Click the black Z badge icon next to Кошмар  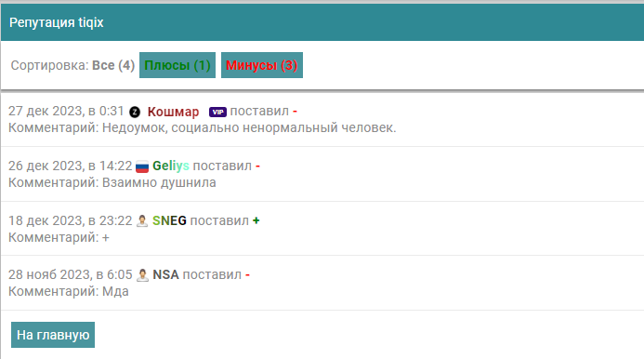click(135, 112)
